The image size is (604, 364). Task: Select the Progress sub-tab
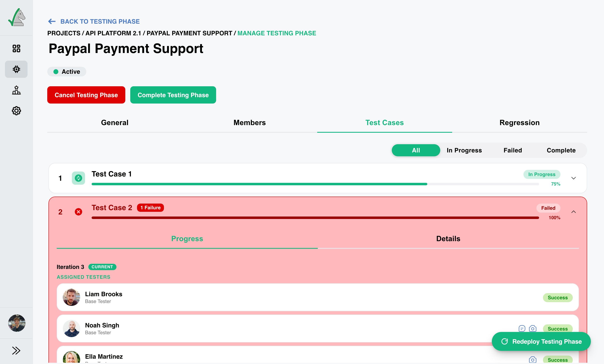(x=187, y=239)
